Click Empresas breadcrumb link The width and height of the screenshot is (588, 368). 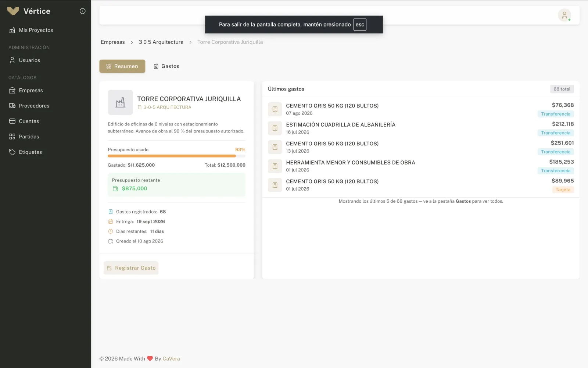(113, 42)
